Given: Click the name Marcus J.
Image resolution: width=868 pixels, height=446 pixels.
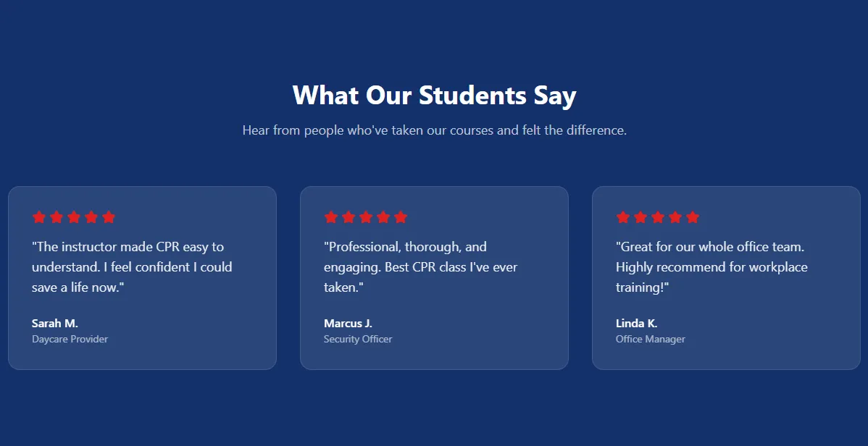Looking at the screenshot, I should click(x=349, y=323).
